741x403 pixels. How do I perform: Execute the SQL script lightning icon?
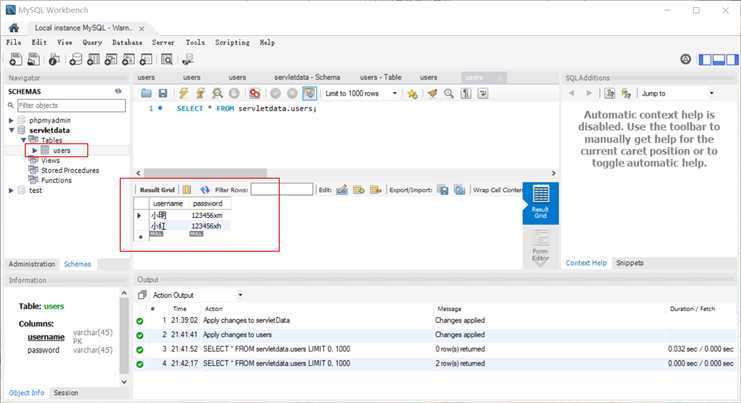[183, 94]
